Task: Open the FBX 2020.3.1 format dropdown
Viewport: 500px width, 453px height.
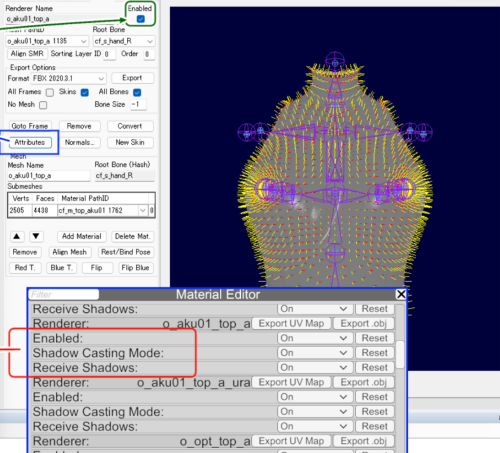Action: [69, 79]
